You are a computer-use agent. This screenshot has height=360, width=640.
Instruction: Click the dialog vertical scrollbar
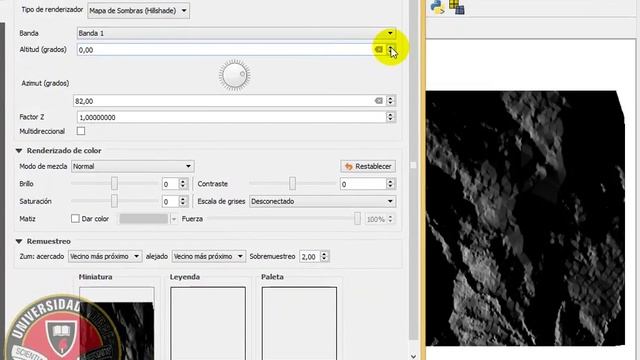(x=413, y=169)
